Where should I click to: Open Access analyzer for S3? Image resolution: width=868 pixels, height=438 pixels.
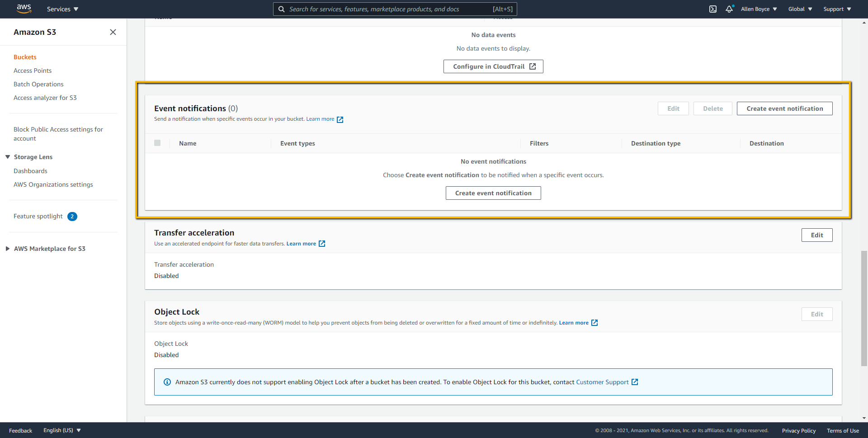[45, 98]
